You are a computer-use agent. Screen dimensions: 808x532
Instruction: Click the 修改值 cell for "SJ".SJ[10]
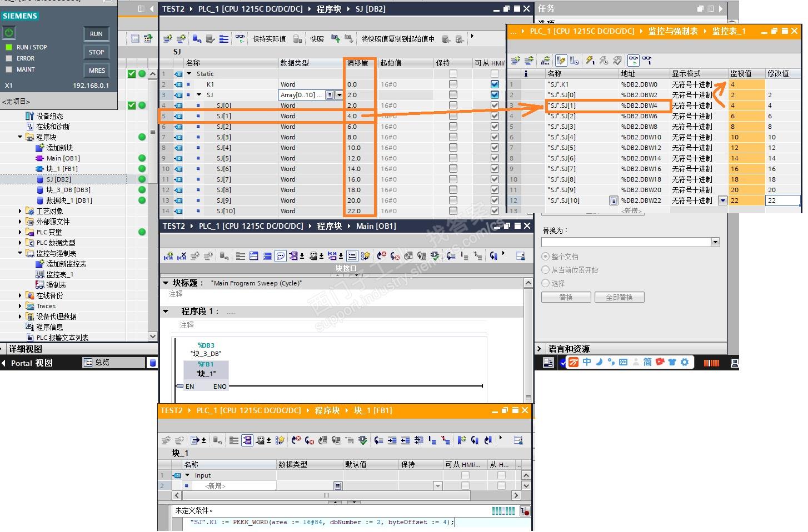point(782,200)
